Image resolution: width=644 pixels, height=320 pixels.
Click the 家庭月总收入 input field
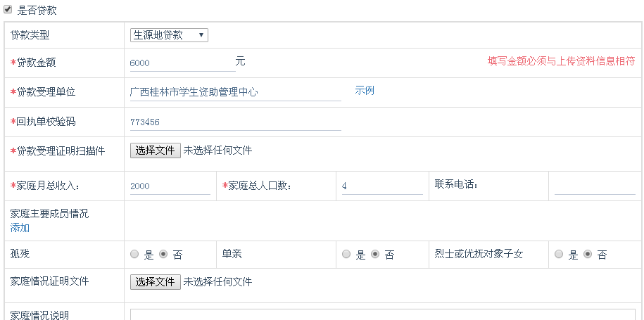tap(170, 186)
